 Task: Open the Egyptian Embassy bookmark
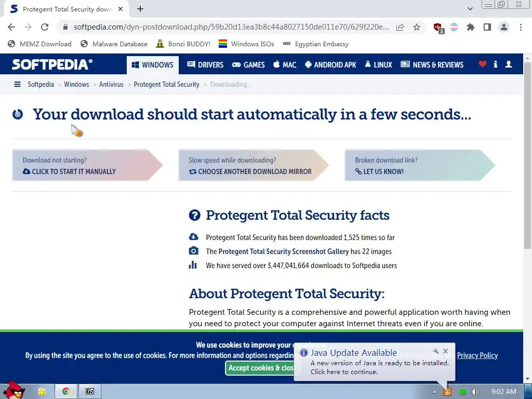point(315,44)
